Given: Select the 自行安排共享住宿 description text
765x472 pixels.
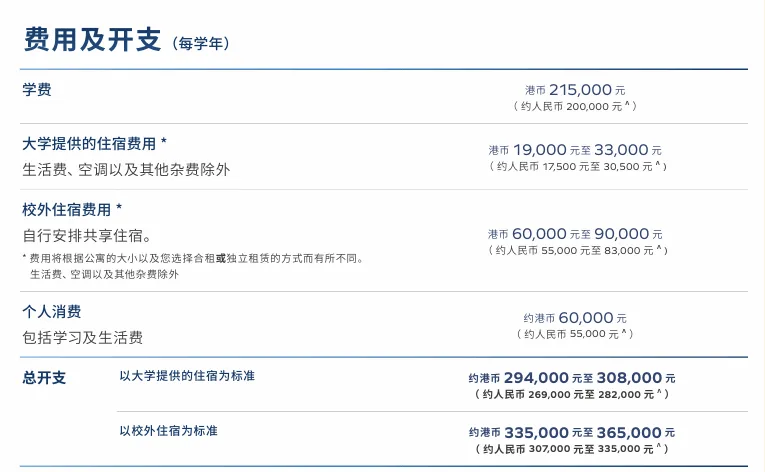Looking at the screenshot, I should pos(87,236).
